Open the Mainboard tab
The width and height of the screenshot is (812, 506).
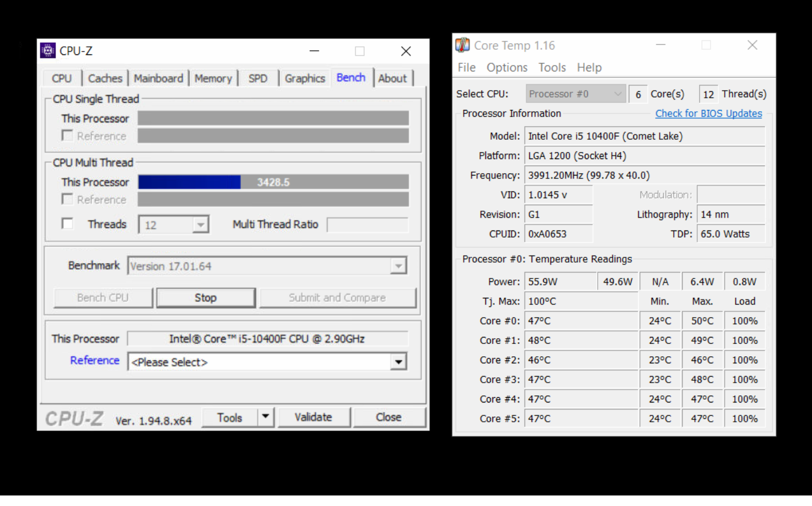pos(158,78)
